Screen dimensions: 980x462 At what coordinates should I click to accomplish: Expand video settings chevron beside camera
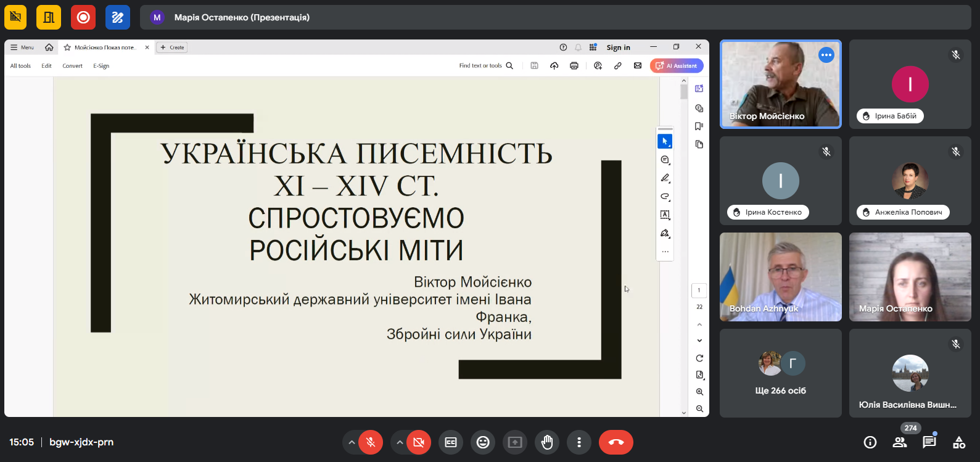[400, 442]
